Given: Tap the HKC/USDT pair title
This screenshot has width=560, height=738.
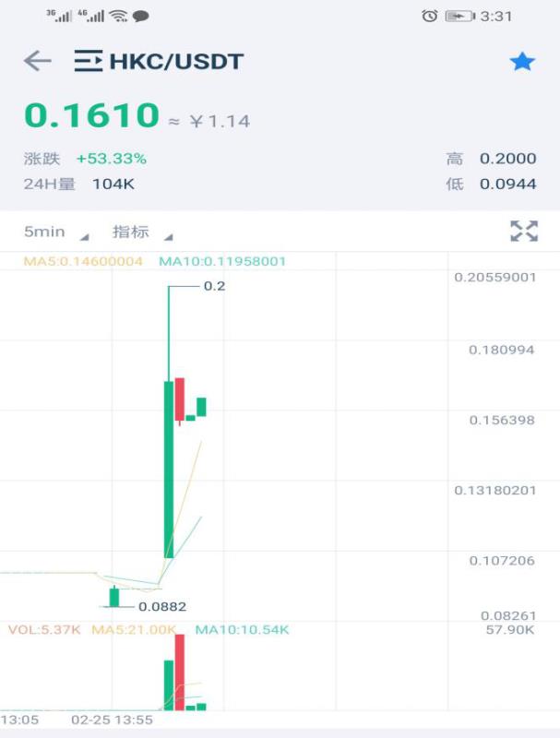Looking at the screenshot, I should (176, 62).
